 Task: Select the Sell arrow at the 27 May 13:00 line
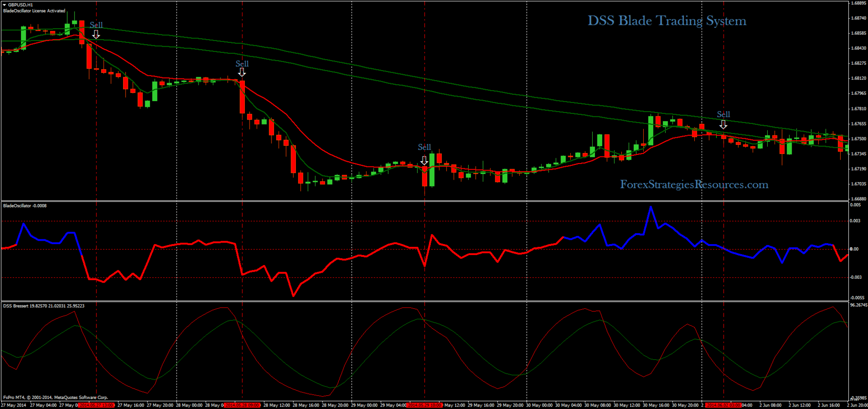coord(96,34)
